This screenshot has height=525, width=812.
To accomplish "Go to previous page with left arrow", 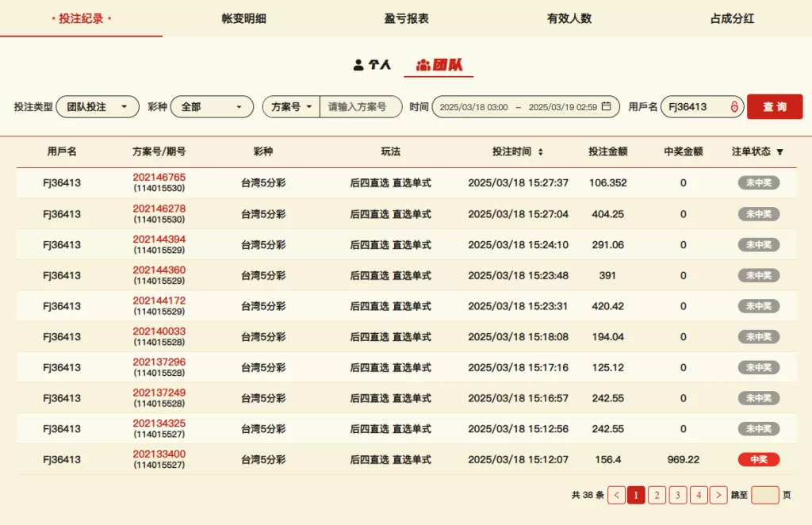I will tap(616, 495).
